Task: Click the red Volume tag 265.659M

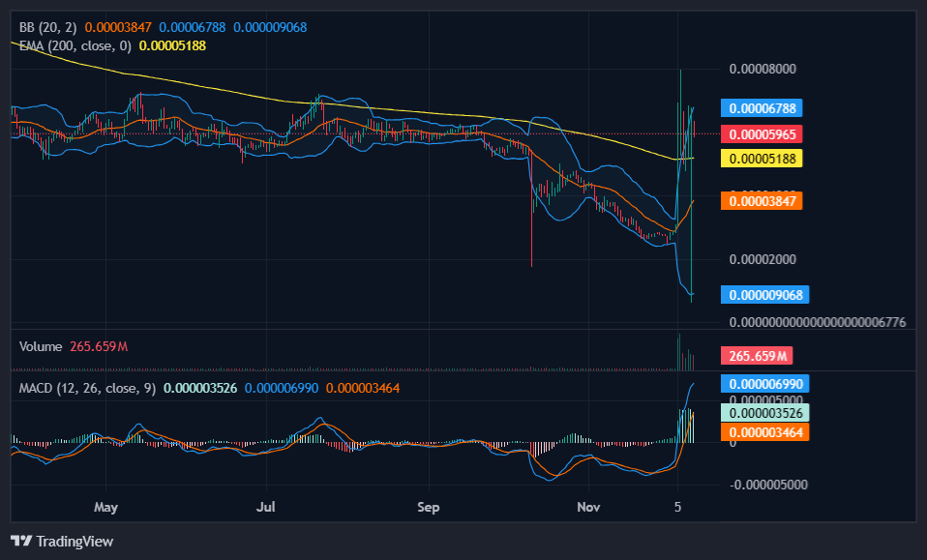Action: [755, 356]
